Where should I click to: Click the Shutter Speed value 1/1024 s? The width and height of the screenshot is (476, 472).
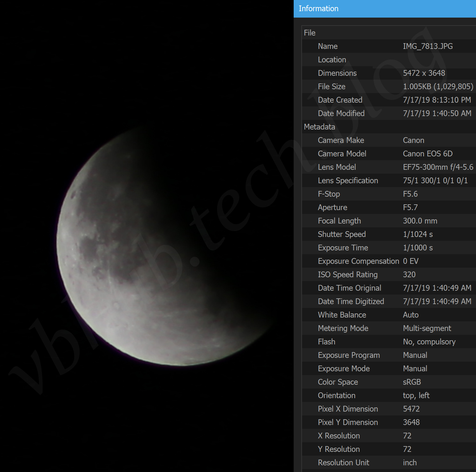coord(417,234)
